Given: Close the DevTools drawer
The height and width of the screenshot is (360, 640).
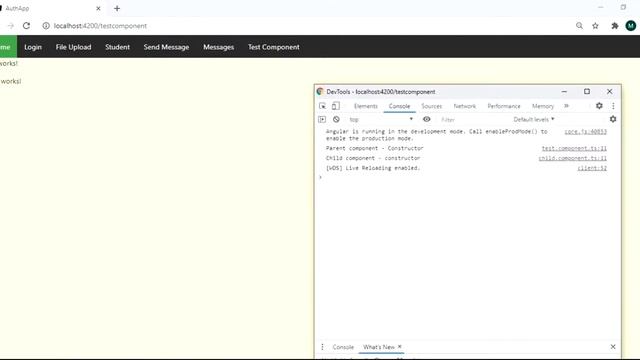Looking at the screenshot, I should (x=613, y=347).
